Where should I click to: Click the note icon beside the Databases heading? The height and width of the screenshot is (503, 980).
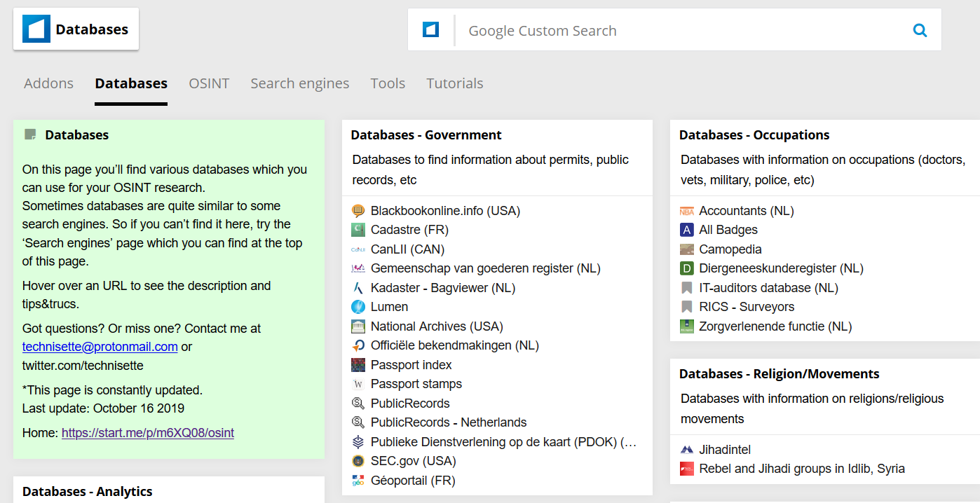30,135
